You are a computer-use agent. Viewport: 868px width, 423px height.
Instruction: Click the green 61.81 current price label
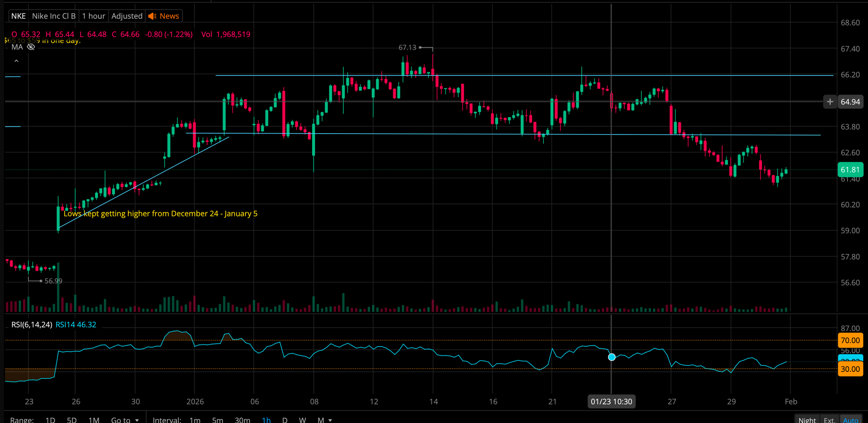pos(850,170)
